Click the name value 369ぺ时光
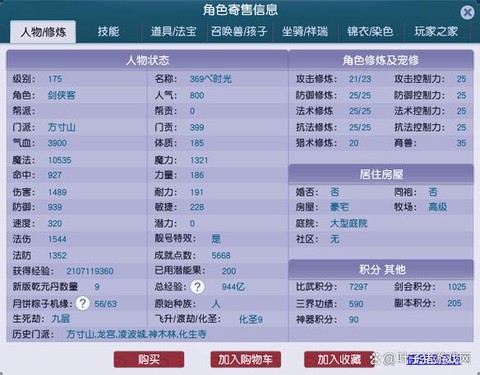 point(210,79)
